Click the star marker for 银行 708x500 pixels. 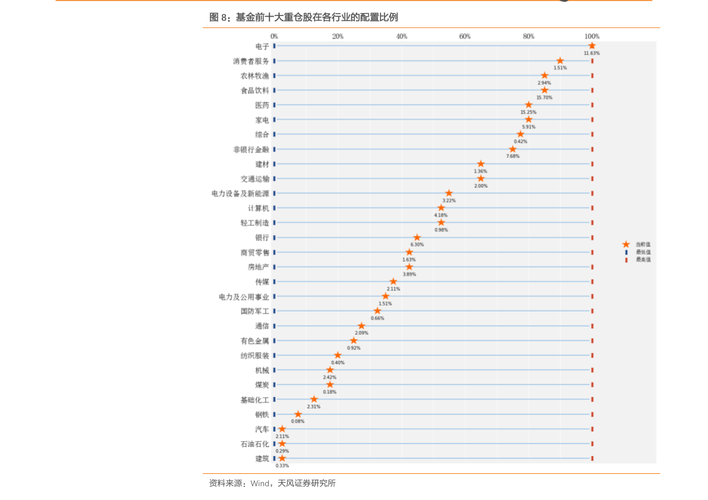coord(417,238)
